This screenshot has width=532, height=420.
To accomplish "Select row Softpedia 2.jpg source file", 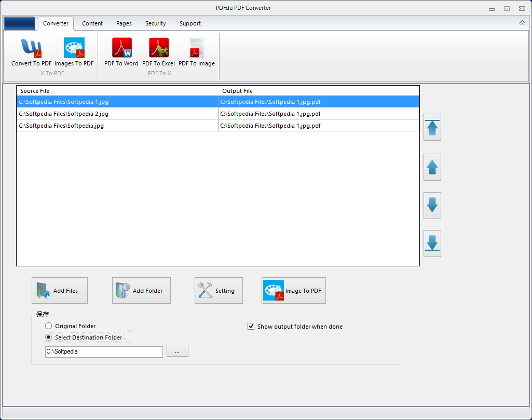I will tap(117, 114).
